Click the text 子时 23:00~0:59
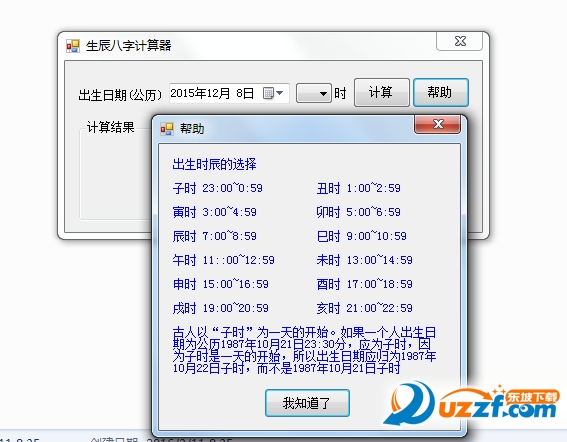Image resolution: width=567 pixels, height=442 pixels. [x=218, y=188]
